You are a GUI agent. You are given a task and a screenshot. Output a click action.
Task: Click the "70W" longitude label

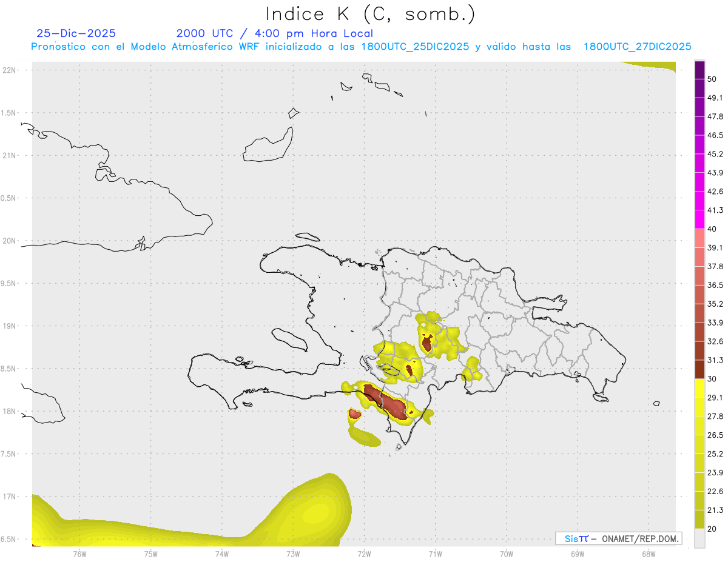coord(506,554)
